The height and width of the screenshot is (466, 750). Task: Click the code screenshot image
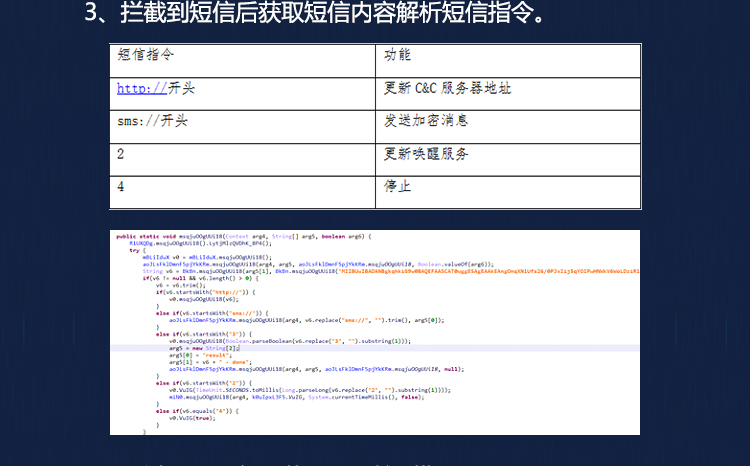point(375,332)
